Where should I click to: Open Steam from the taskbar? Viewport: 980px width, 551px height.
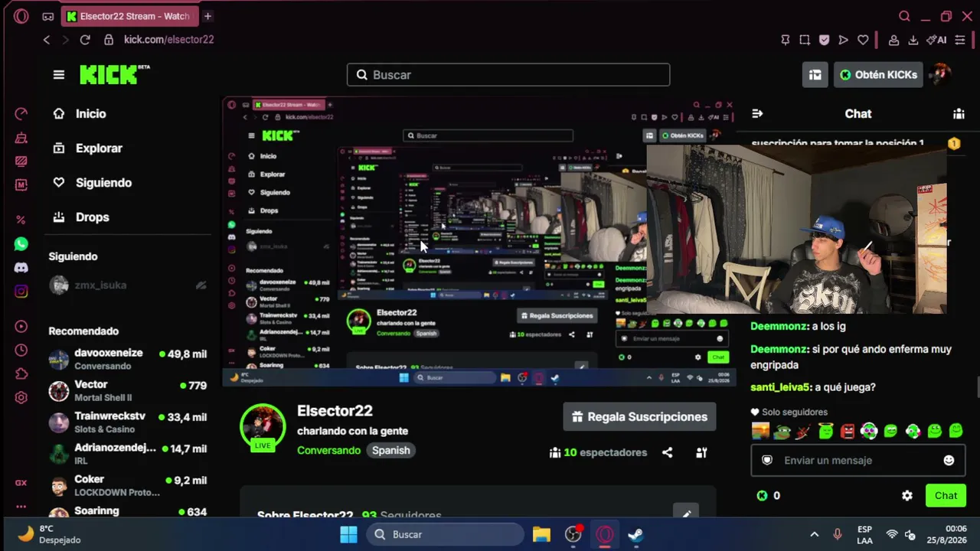coord(635,534)
